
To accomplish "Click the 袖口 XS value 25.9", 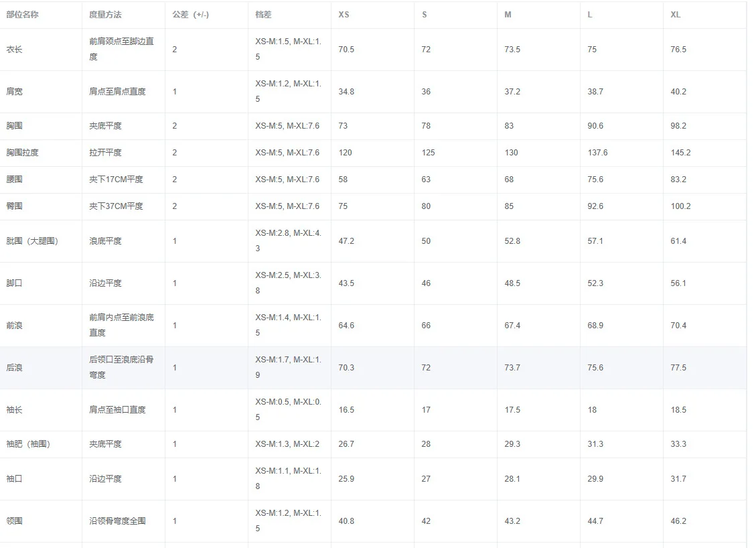I will [346, 478].
